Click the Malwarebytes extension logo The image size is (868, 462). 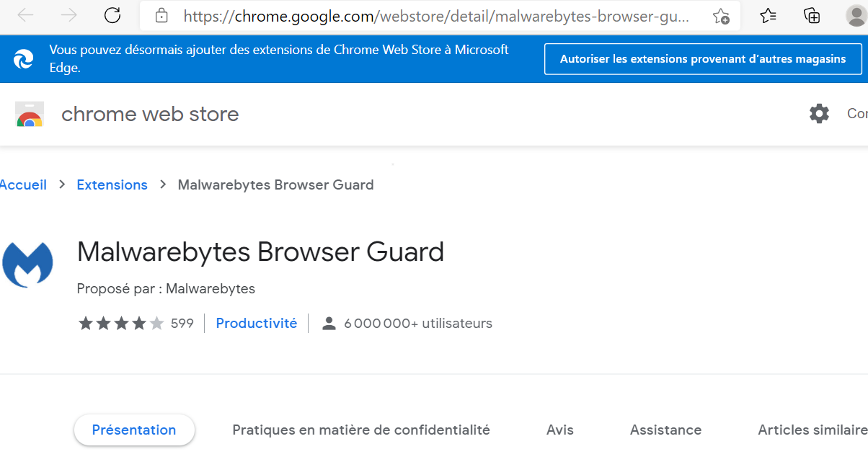pyautogui.click(x=28, y=265)
